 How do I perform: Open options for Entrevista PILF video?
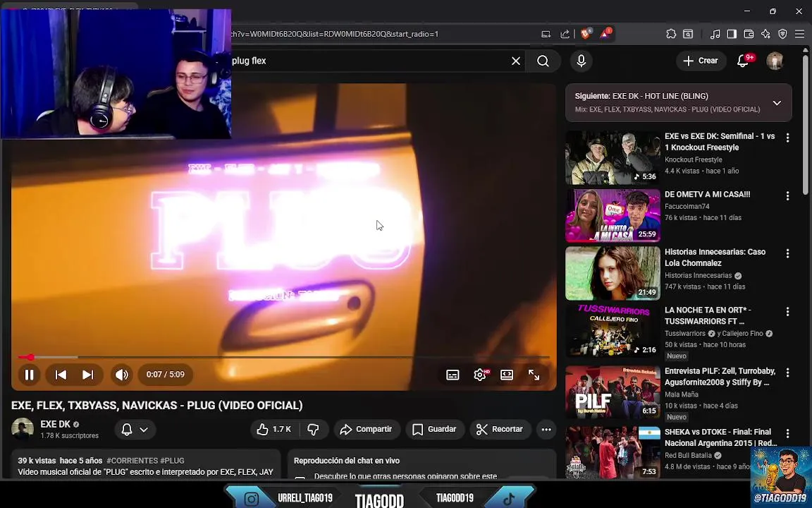787,373
